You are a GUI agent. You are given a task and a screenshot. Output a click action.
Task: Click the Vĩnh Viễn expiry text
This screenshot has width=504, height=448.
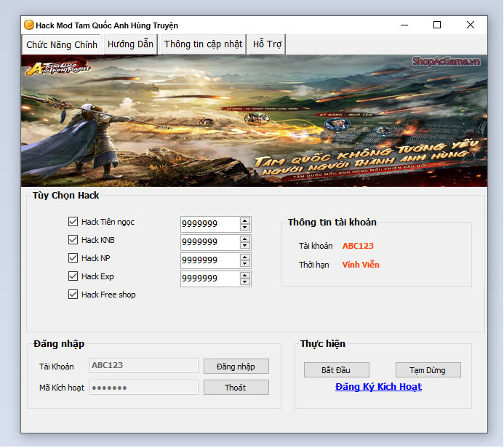pyautogui.click(x=361, y=265)
